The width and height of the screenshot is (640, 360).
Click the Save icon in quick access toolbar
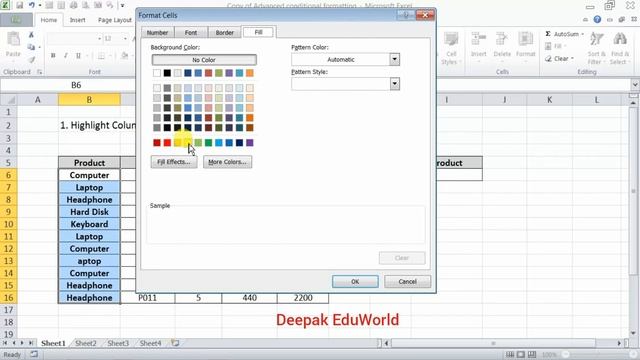(20, 5)
